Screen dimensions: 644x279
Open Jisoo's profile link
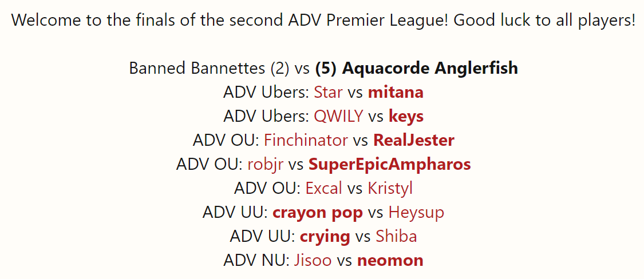pos(313,261)
